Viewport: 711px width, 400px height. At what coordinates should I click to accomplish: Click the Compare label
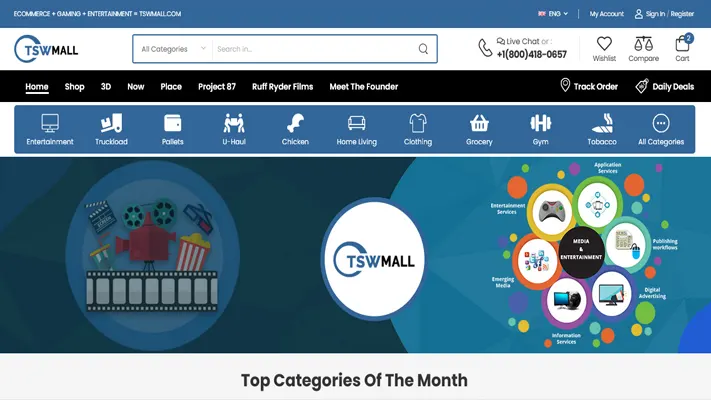pyautogui.click(x=643, y=59)
